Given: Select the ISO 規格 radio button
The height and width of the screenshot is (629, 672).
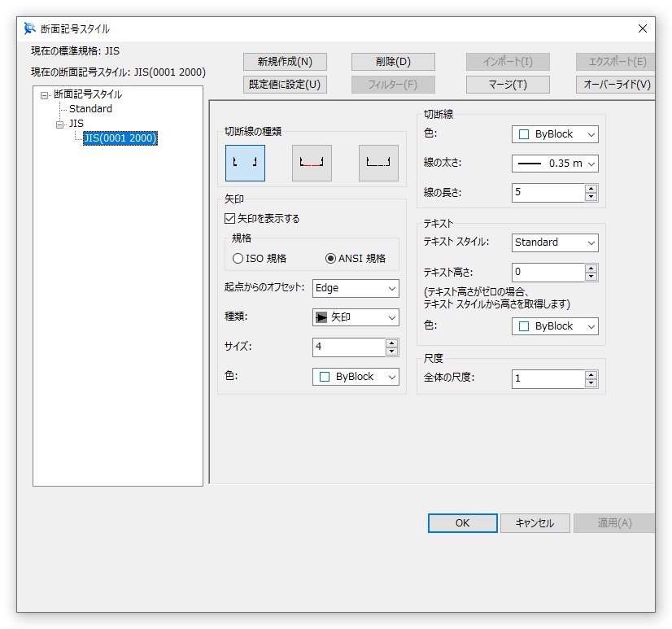Looking at the screenshot, I should point(238,259).
